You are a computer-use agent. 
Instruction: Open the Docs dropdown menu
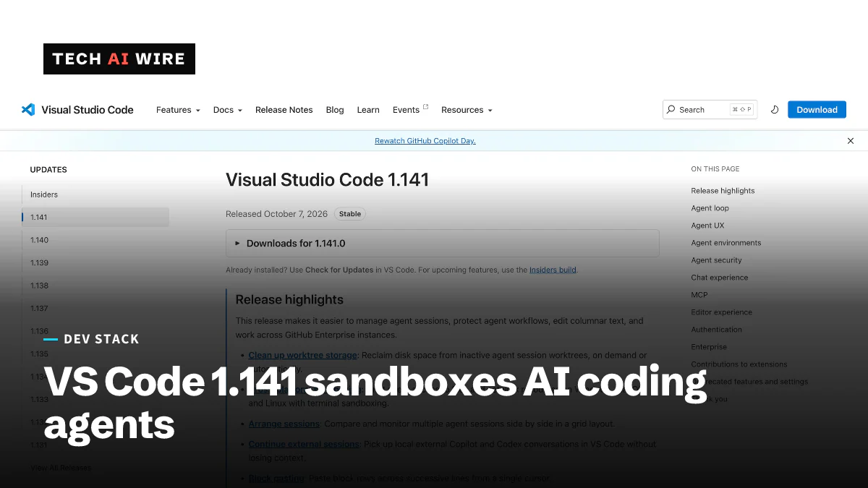(x=228, y=110)
